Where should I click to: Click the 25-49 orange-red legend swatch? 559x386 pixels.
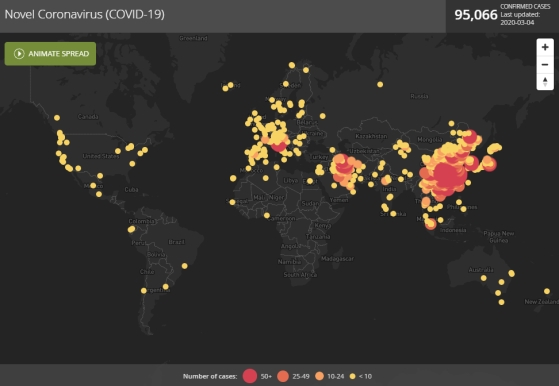[283, 376]
